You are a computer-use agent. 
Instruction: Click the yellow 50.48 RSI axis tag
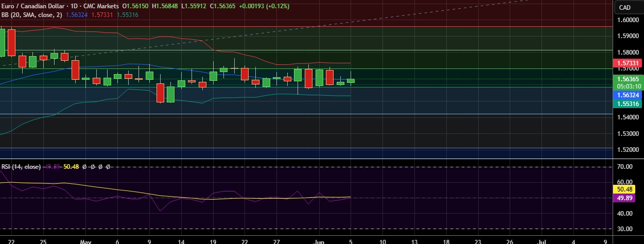[x=625, y=189]
